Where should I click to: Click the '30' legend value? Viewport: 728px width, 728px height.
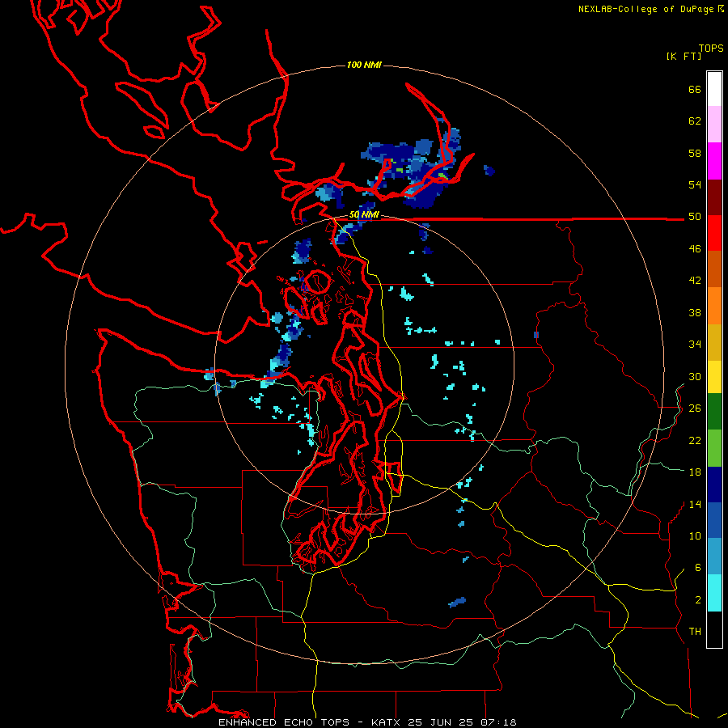pyautogui.click(x=695, y=376)
